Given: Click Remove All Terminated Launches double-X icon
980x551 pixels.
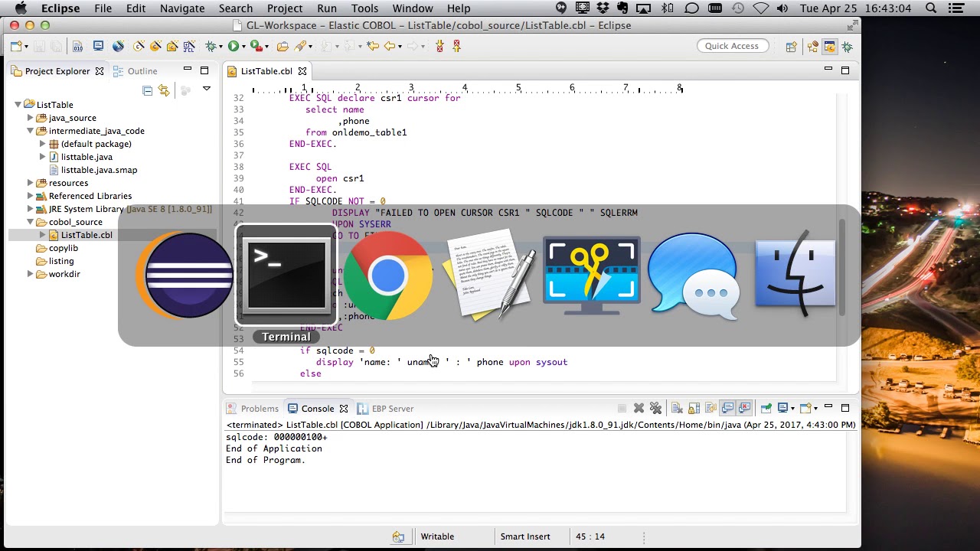Looking at the screenshot, I should click(655, 408).
